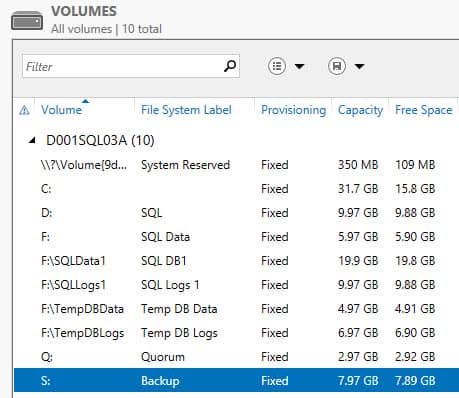459x398 pixels.
Task: Click the All volumes | 10 total subtitle
Action: coord(106,29)
